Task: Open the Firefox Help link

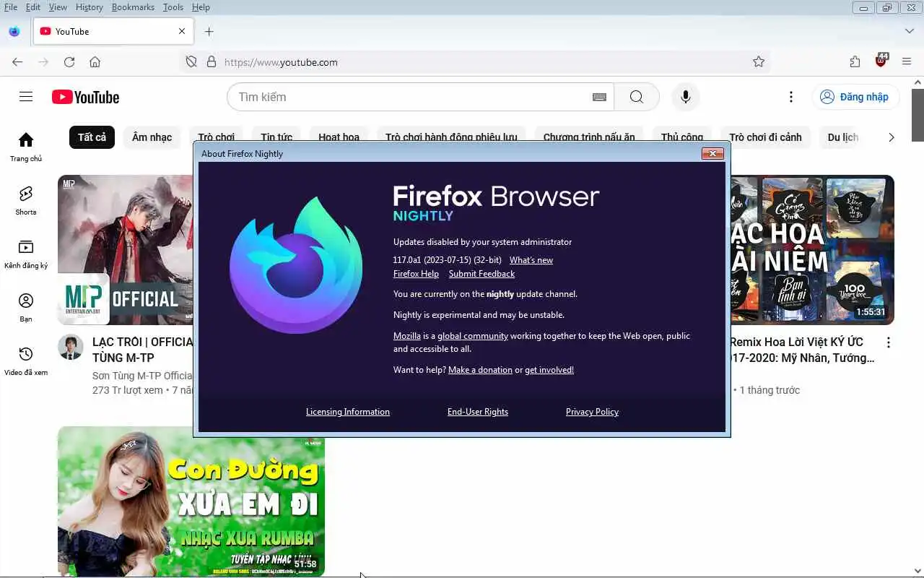Action: 416,274
